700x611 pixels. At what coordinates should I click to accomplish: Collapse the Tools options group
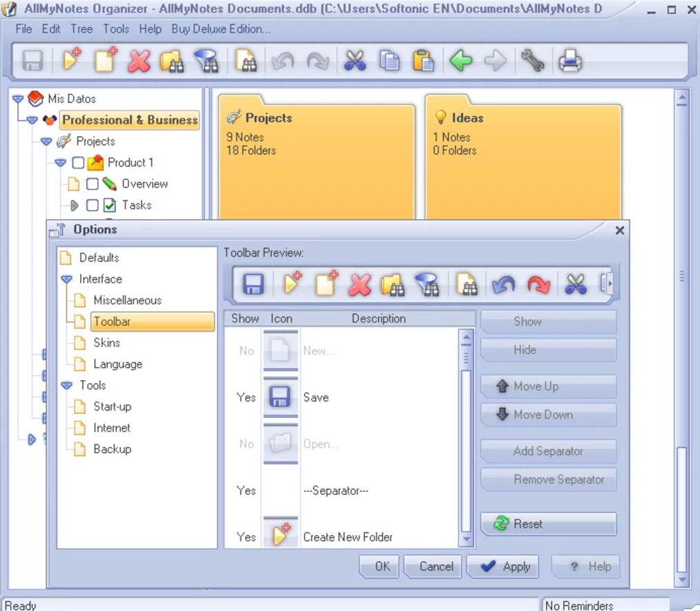pyautogui.click(x=66, y=386)
